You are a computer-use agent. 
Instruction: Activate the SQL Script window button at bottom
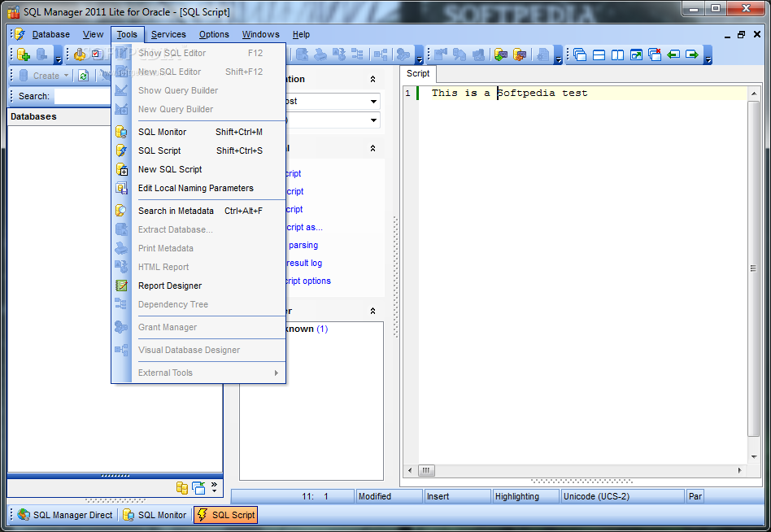(226, 515)
